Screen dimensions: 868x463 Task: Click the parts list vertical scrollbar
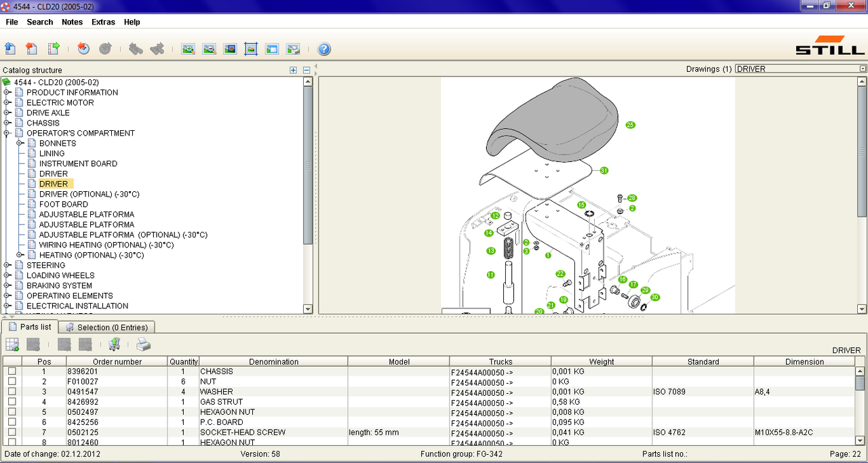[x=860, y=406]
